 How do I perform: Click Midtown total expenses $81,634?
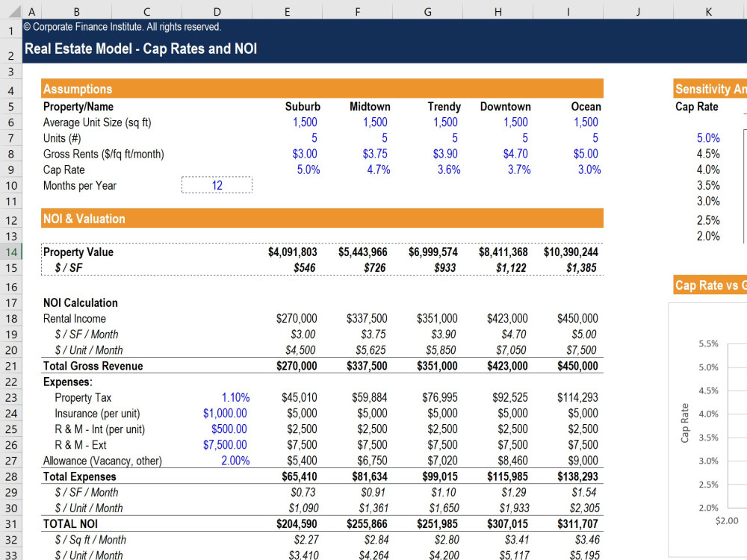coord(370,476)
